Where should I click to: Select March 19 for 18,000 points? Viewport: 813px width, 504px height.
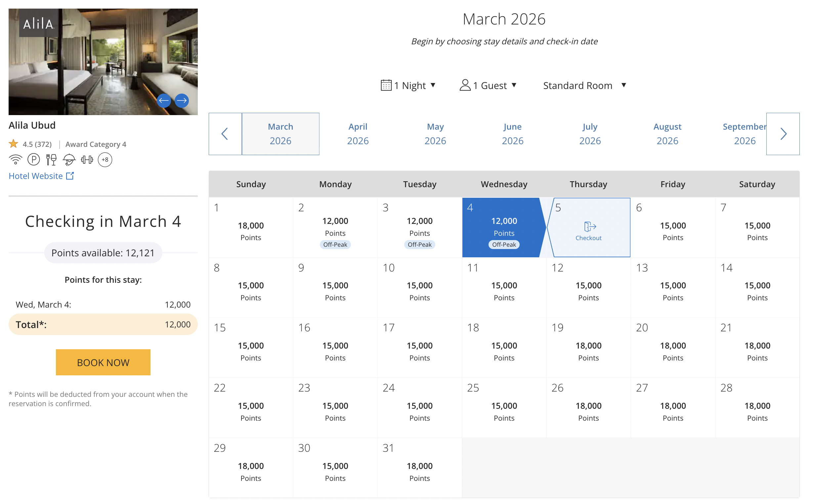tap(588, 348)
